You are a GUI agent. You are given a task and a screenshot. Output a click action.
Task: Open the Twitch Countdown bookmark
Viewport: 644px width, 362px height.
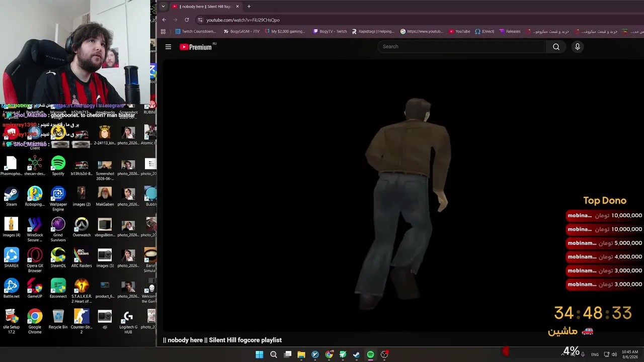tap(195, 31)
